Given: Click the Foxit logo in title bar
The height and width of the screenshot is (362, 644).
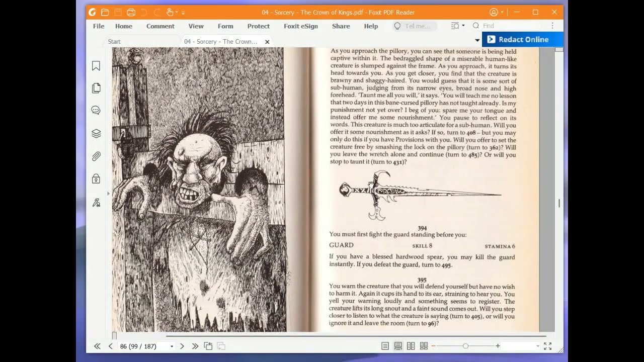Looking at the screenshot, I should pos(92,12).
